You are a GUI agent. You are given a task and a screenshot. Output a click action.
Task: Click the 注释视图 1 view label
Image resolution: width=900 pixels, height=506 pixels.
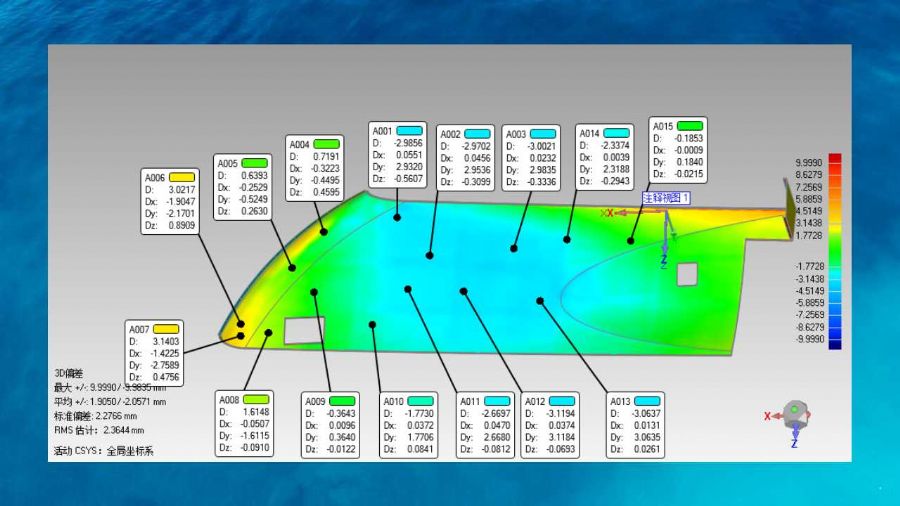click(666, 198)
